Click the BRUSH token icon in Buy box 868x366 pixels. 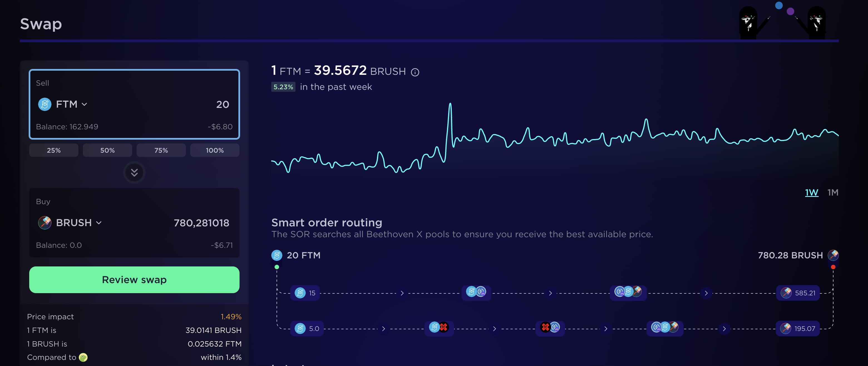45,222
